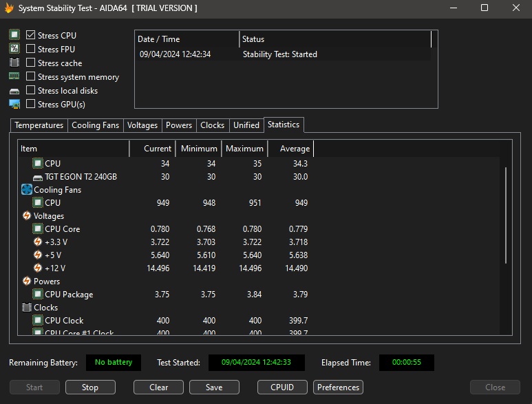Click the +5 V lightning icon
The image size is (532, 404).
point(38,255)
